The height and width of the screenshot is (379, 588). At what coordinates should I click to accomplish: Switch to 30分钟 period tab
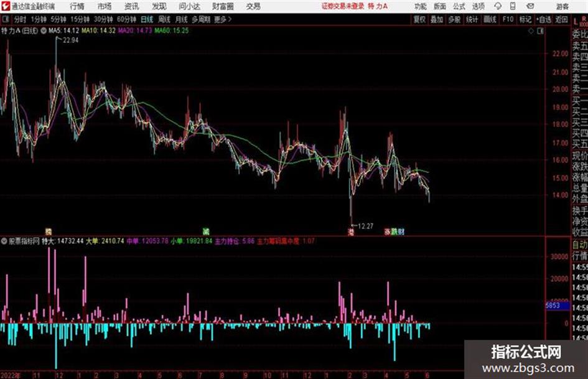103,19
